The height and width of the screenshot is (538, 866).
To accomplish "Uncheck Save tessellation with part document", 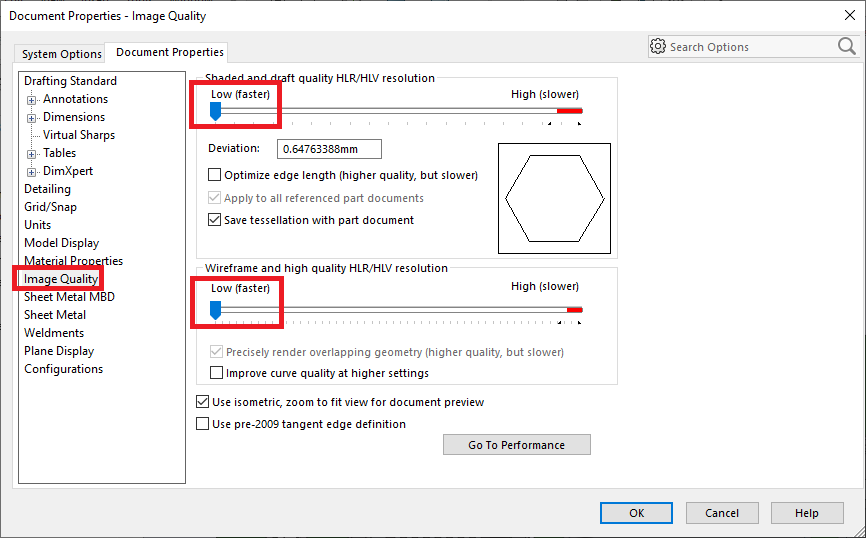I will (x=215, y=220).
